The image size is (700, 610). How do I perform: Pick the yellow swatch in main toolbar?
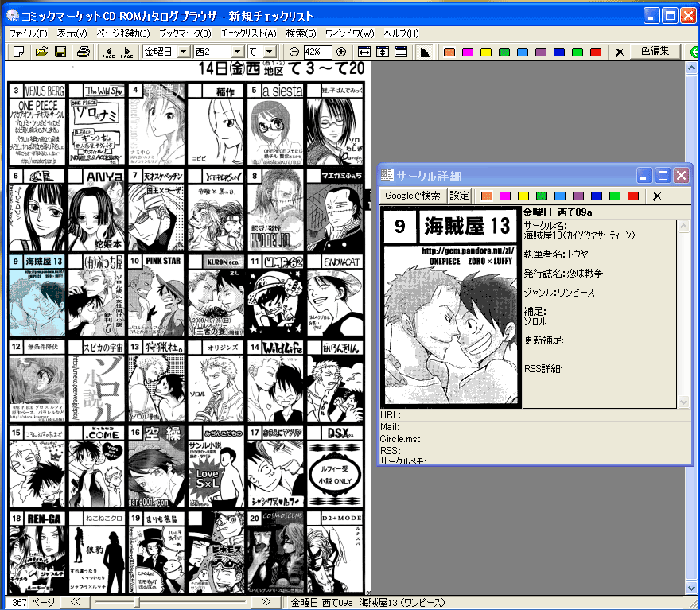[486, 52]
